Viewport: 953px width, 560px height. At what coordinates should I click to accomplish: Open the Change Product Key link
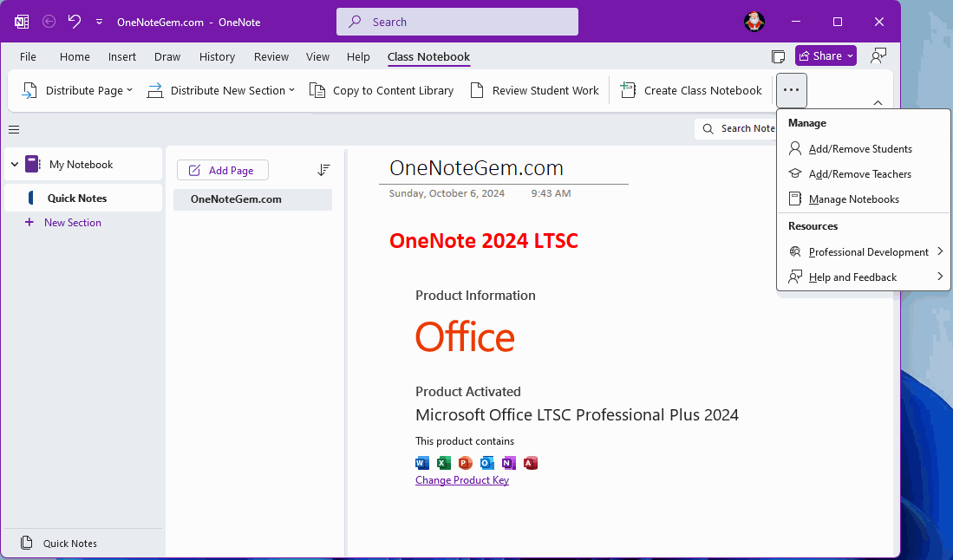point(462,480)
